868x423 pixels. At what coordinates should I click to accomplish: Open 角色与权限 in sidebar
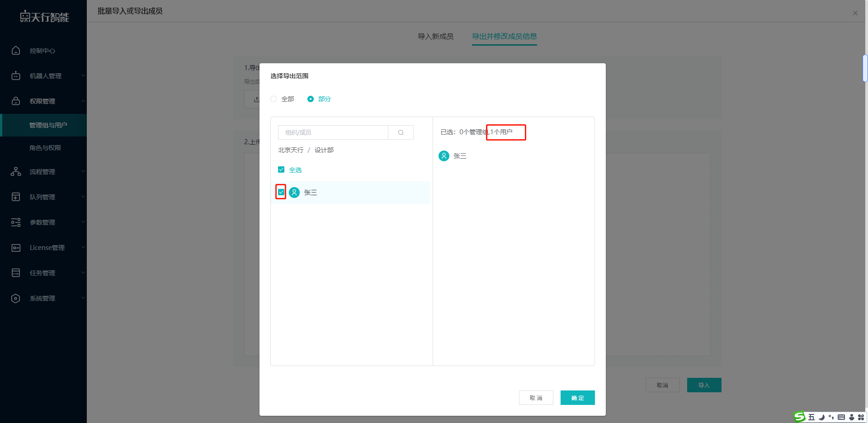click(x=43, y=148)
